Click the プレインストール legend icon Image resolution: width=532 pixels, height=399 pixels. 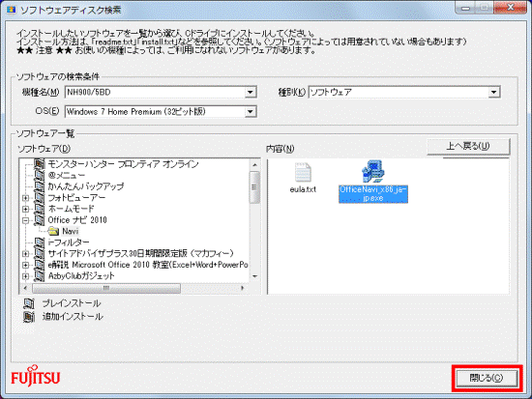click(29, 303)
